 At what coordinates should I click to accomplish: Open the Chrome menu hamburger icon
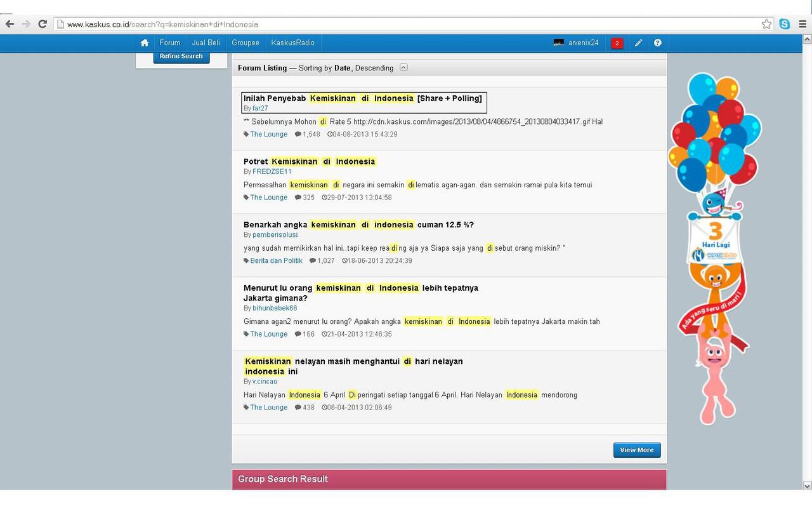(802, 24)
